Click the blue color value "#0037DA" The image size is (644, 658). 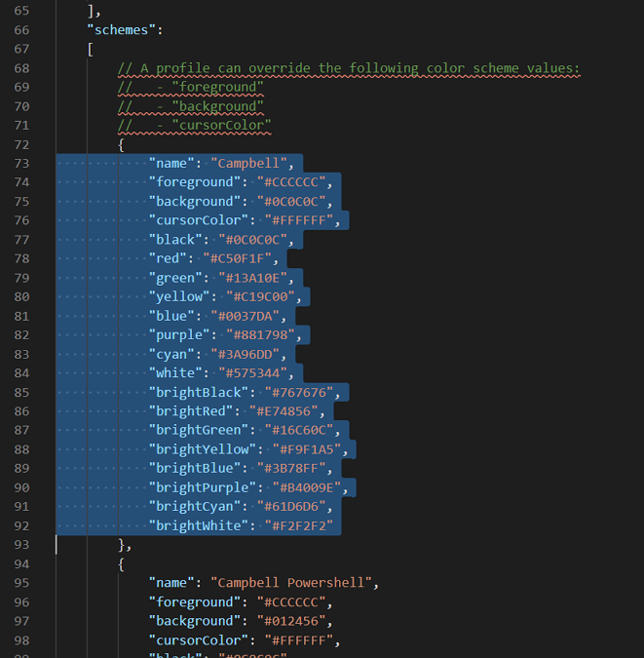pos(248,316)
